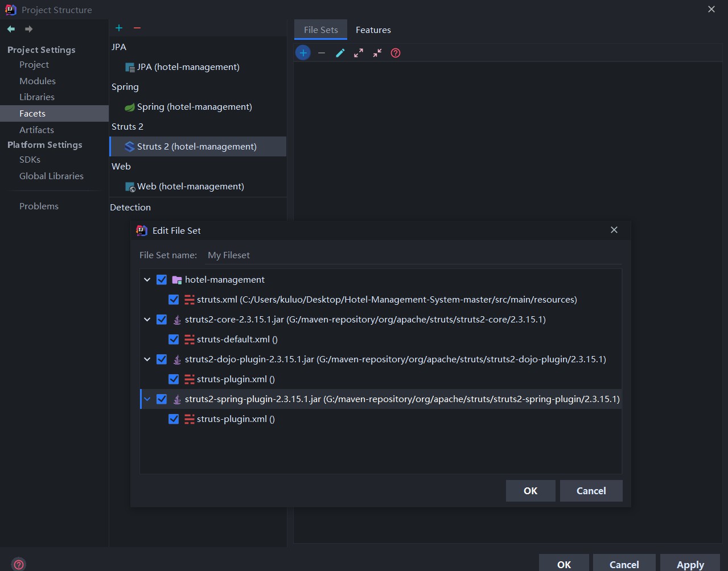The image size is (728, 571).
Task: Click the File Set name input field
Action: (413, 255)
